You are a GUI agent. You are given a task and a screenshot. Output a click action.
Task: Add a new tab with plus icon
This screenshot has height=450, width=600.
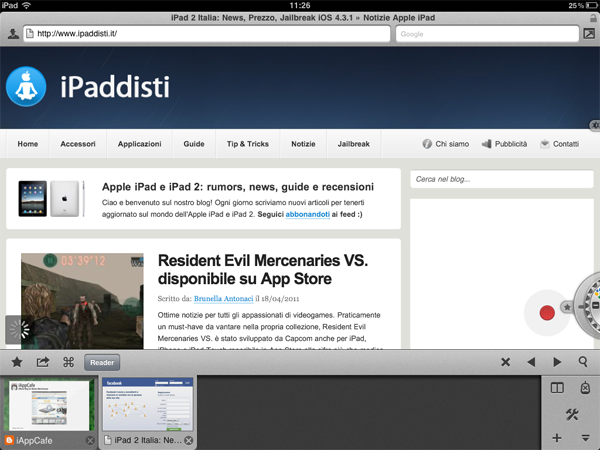(557, 438)
